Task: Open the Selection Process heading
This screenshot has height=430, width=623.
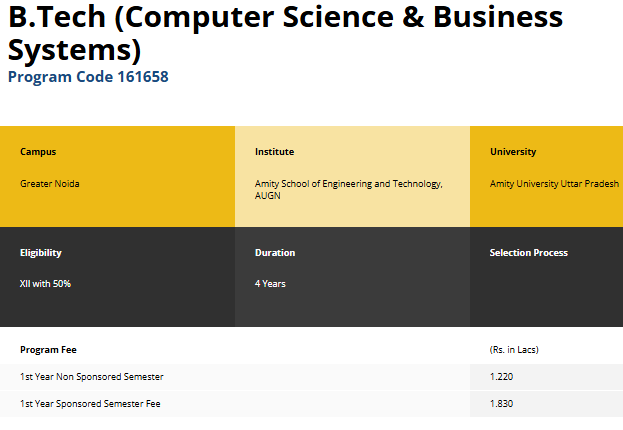Action: 529,253
